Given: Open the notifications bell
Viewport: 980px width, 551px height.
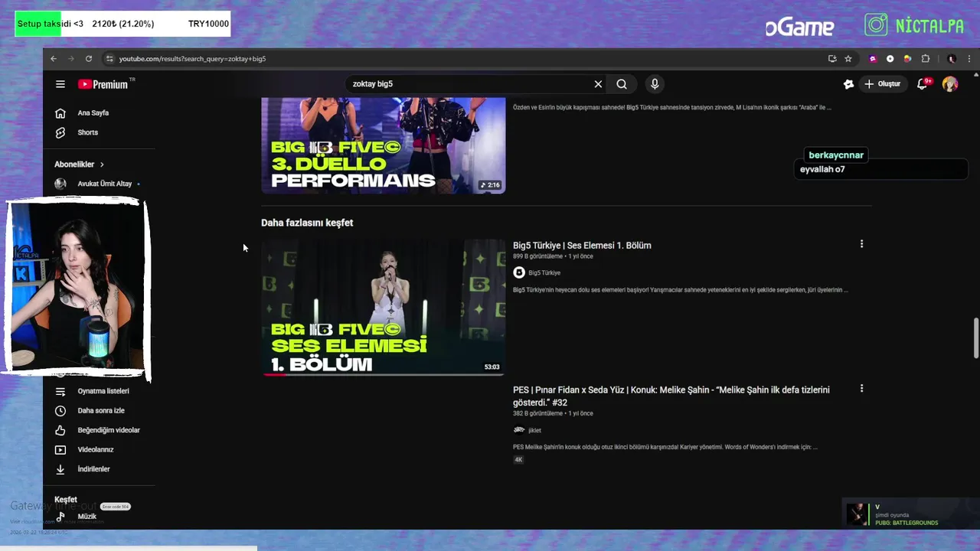Looking at the screenshot, I should (x=923, y=84).
